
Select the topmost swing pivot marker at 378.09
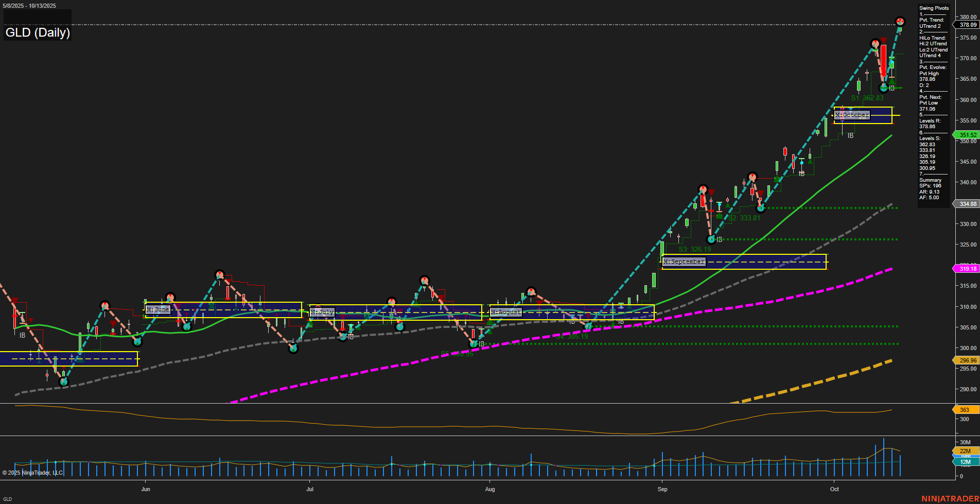pos(901,22)
